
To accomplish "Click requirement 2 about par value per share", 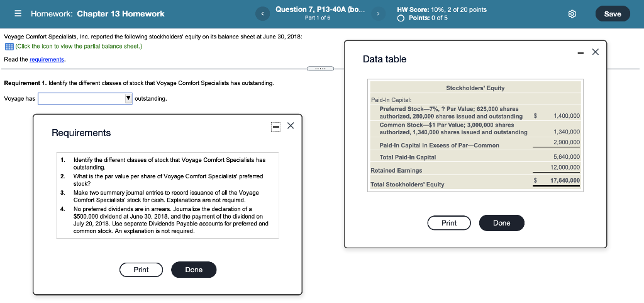I will tap(167, 180).
